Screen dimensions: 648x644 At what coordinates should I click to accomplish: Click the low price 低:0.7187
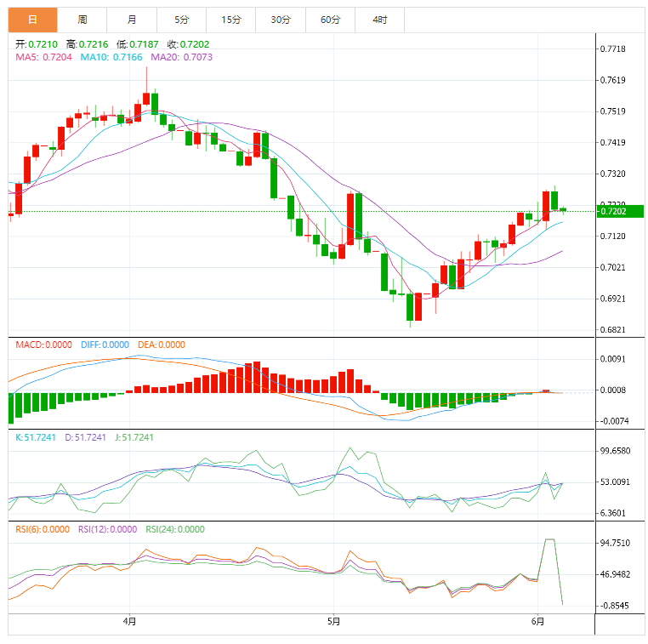tap(138, 44)
